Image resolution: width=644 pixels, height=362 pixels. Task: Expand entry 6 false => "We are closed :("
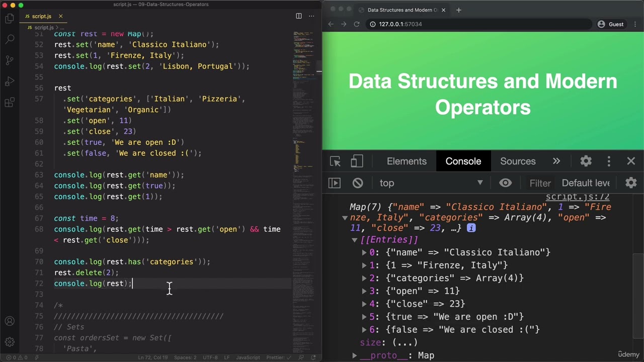(x=364, y=330)
